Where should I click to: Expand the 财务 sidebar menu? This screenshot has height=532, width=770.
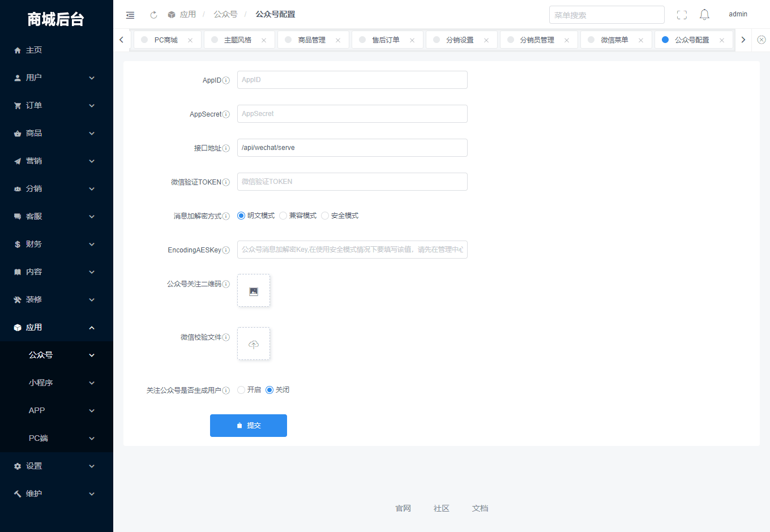pyautogui.click(x=57, y=244)
